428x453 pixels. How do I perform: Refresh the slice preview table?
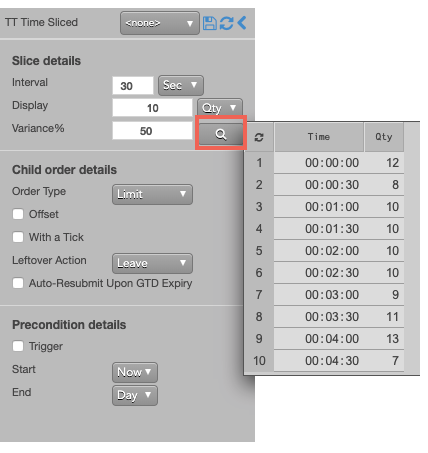point(259,137)
